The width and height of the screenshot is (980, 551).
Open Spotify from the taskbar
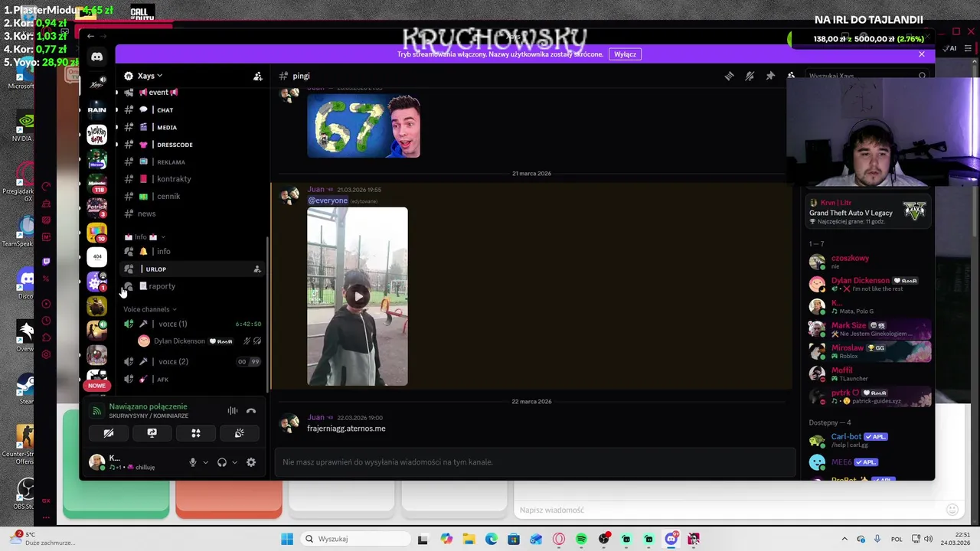(x=581, y=539)
